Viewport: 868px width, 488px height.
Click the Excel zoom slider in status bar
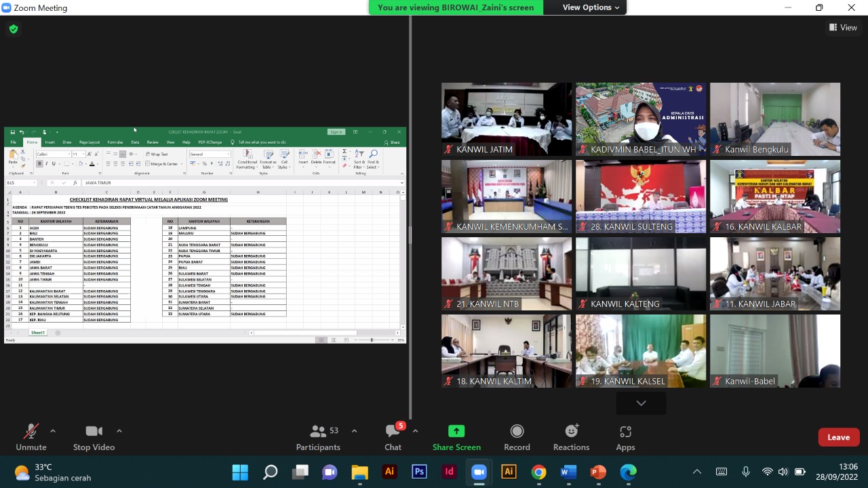tap(372, 340)
